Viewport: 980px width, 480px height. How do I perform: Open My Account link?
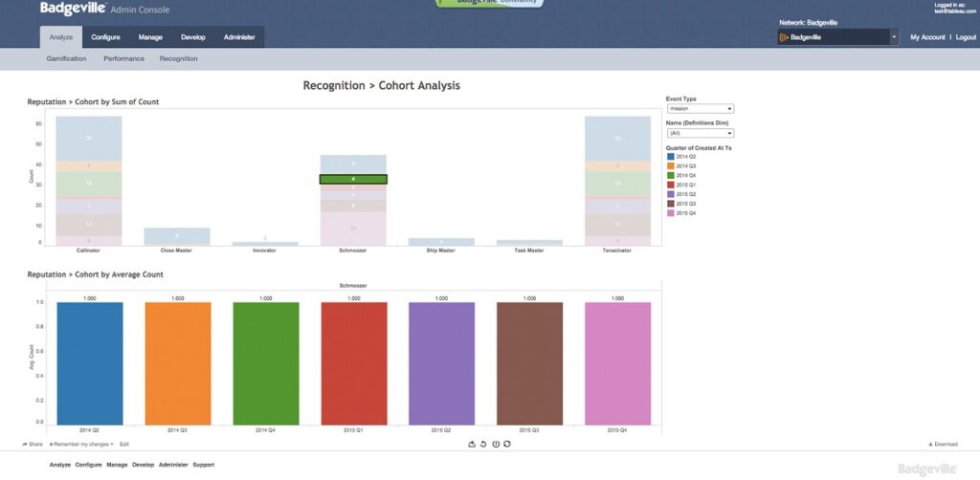pos(927,37)
